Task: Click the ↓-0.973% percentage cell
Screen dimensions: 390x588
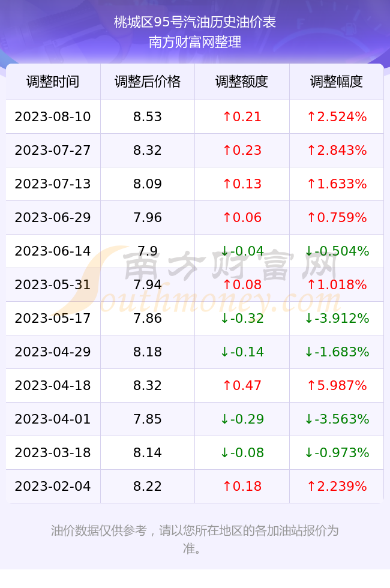Action: click(x=337, y=452)
